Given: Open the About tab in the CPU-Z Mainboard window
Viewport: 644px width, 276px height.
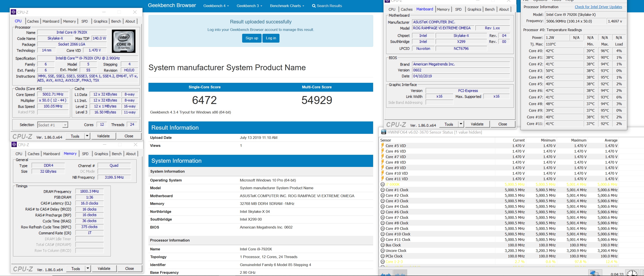Looking at the screenshot, I should 504,9.
